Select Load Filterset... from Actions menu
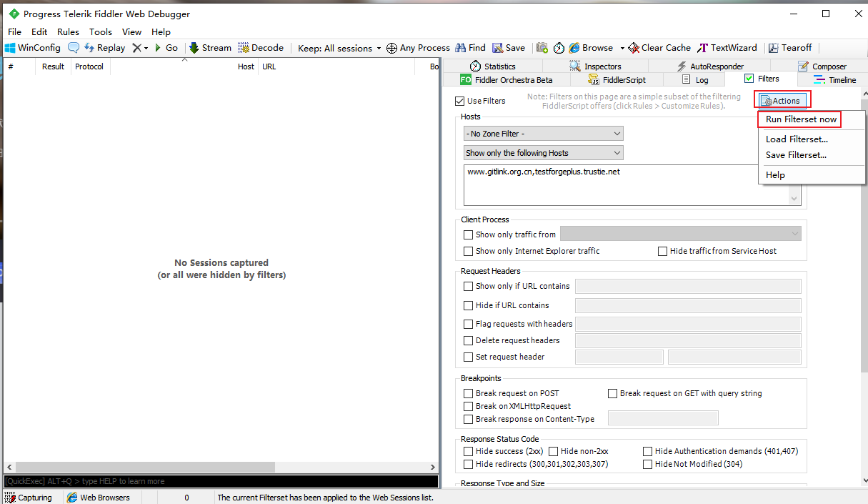The image size is (868, 504). [797, 139]
